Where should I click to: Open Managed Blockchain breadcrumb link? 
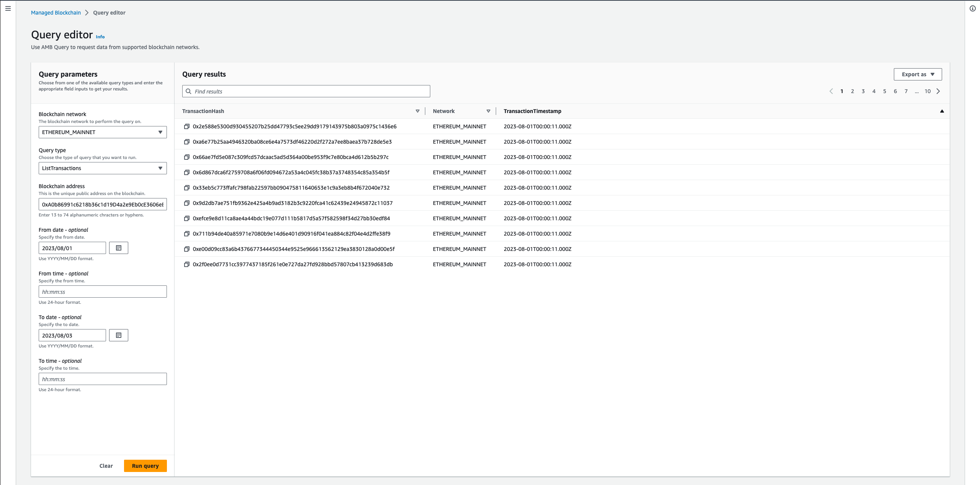pyautogui.click(x=56, y=13)
